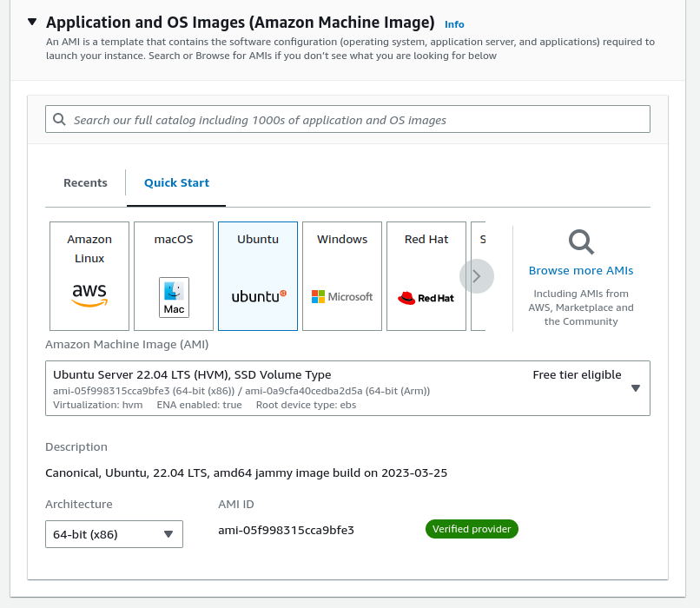The image size is (700, 608).
Task: Click the search icon in catalog search box
Action: coord(59,119)
